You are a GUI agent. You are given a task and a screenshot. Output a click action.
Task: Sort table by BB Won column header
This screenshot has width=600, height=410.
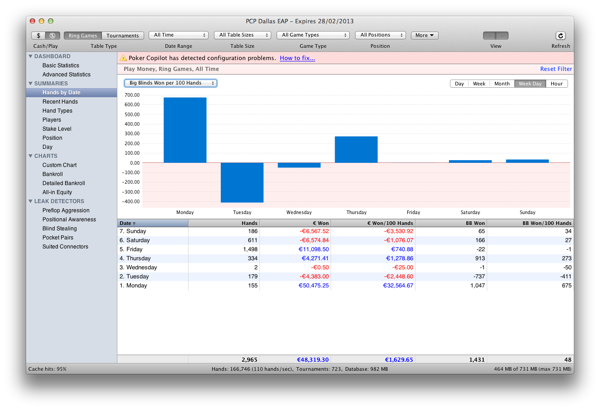pos(451,223)
